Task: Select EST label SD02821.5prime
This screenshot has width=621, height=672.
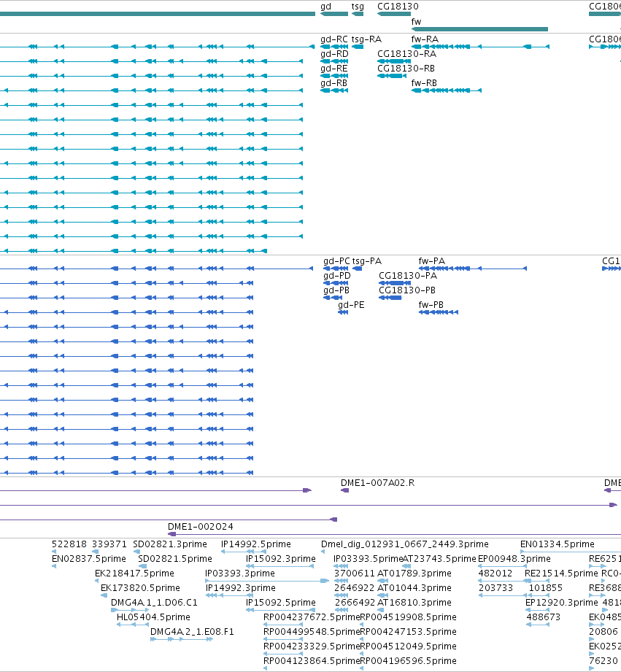Action: click(x=175, y=559)
